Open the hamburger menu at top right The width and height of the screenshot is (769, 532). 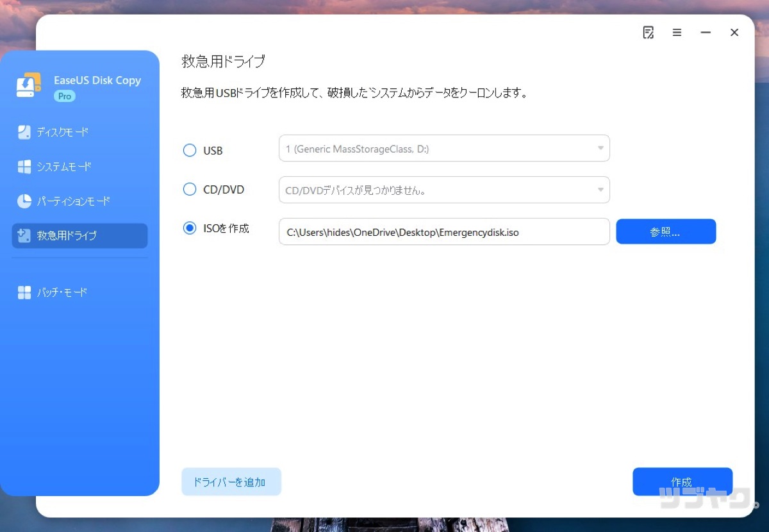677,32
